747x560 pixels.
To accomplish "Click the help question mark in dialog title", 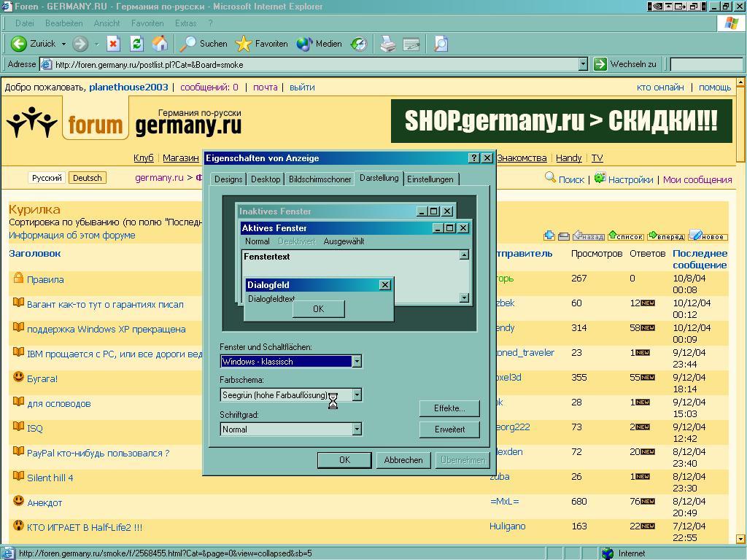I will click(474, 157).
